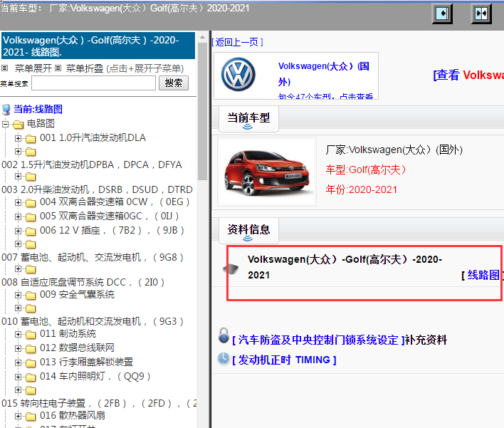Open the 资料信息 tab header
This screenshot has height=428, width=504.
click(248, 231)
